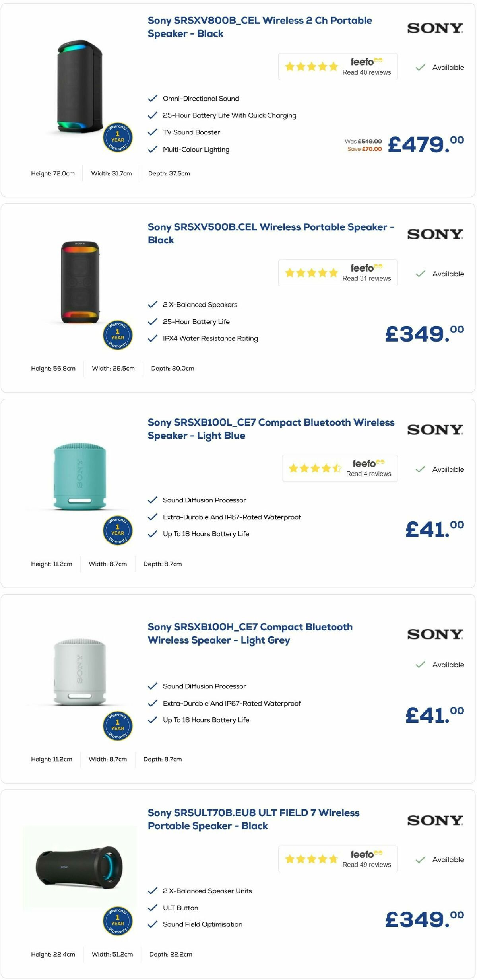This screenshot has width=477, height=980.
Task: Click the half-star rating on the Light Blue speaker
Action: (336, 468)
